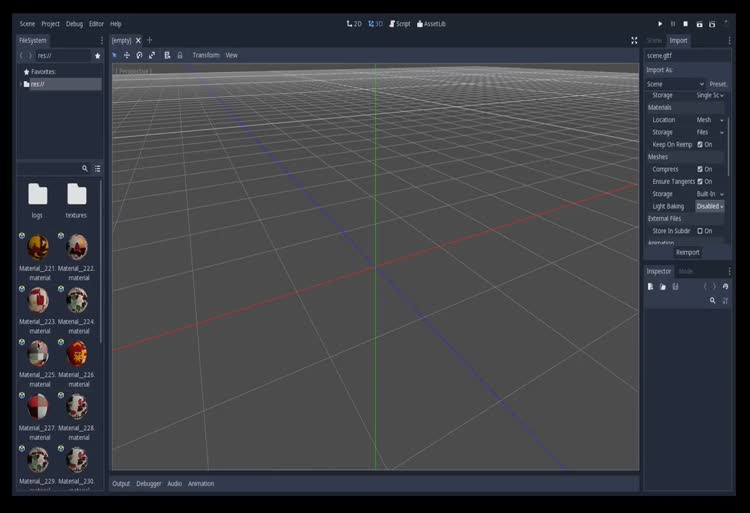Viewport: 750px width, 513px height.
Task: Click the Play project button
Action: (660, 23)
